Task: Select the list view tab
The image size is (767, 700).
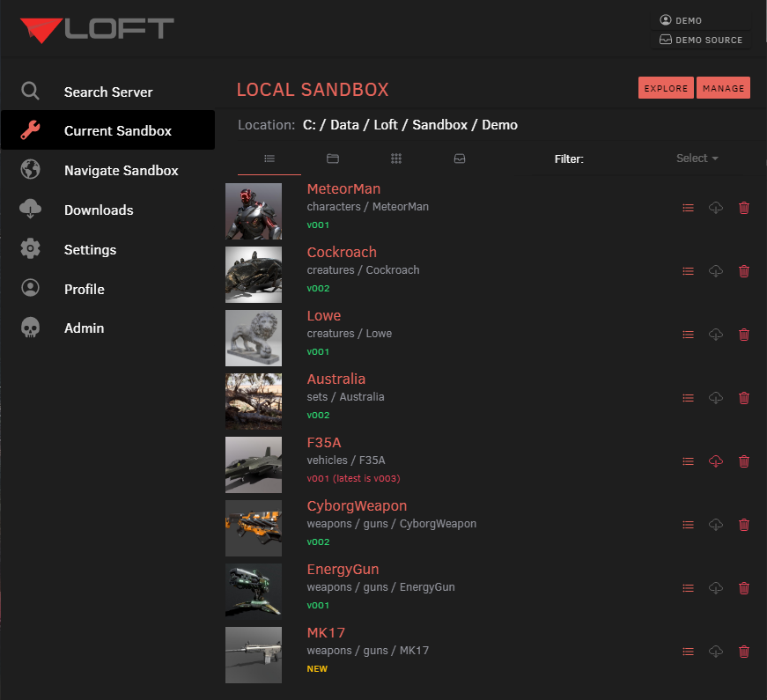Action: click(x=269, y=158)
